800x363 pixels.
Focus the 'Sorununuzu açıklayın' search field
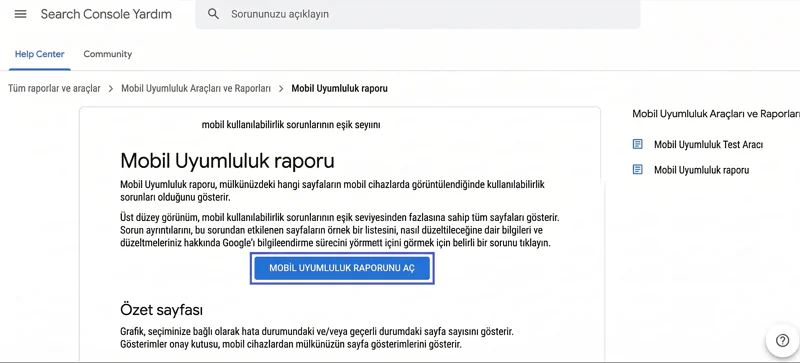click(417, 14)
